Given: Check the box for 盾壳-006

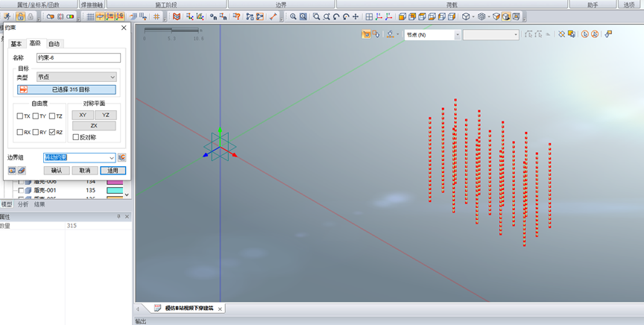Looking at the screenshot, I should point(22,182).
